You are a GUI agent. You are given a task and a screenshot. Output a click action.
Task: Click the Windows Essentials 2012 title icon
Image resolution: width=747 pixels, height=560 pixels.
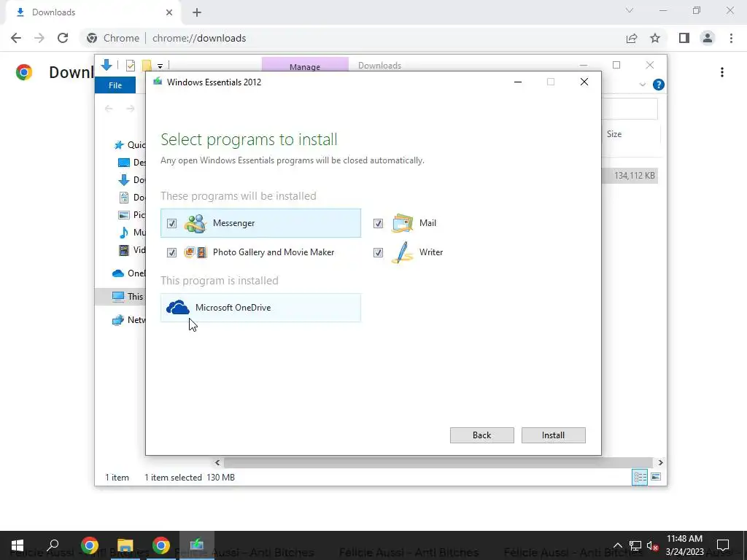point(158,82)
